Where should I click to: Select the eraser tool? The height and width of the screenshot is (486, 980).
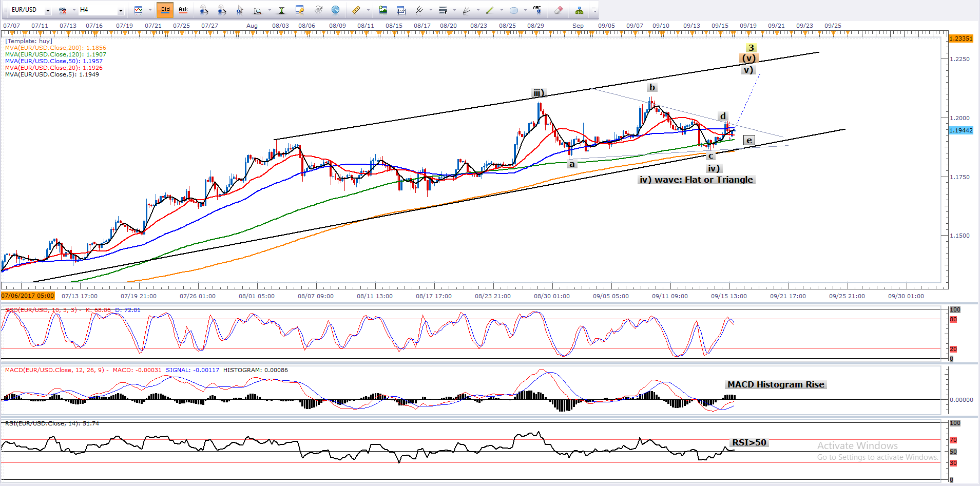[x=559, y=10]
